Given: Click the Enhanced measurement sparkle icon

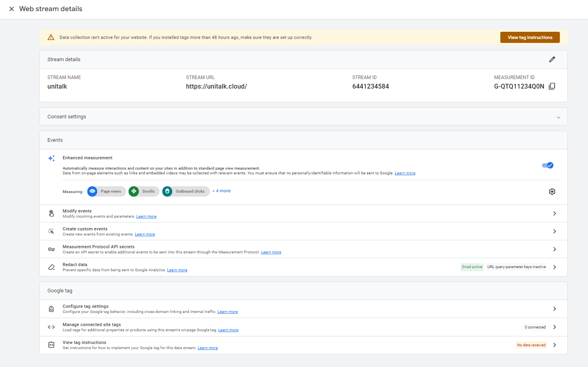Looking at the screenshot, I should point(52,158).
